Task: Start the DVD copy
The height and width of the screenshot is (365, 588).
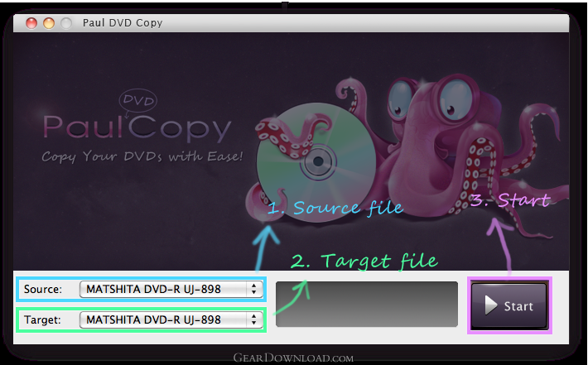Action: coord(508,305)
